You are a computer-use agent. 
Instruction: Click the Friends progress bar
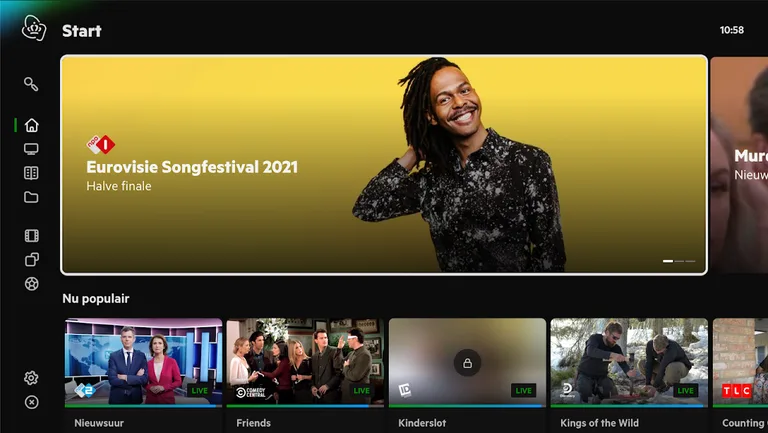pos(305,406)
